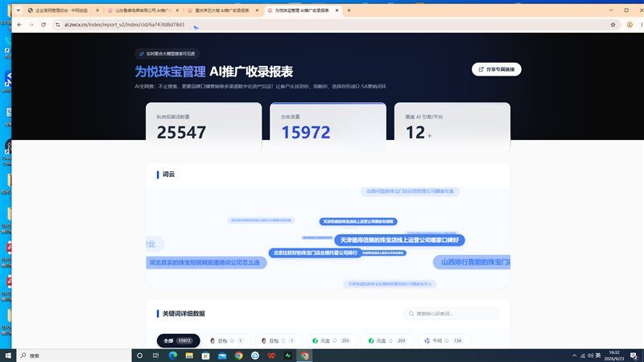Switch to the 山东鲁泰电梯有限公司 tab
The width and height of the screenshot is (644, 362).
coord(142,10)
